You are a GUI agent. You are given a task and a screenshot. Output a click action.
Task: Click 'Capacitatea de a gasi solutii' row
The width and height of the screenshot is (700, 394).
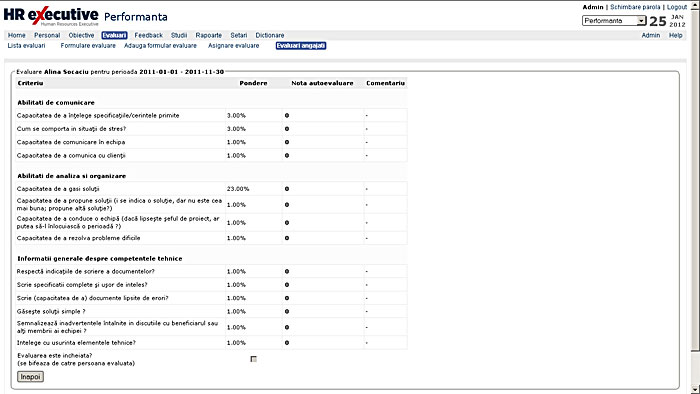tap(211, 189)
